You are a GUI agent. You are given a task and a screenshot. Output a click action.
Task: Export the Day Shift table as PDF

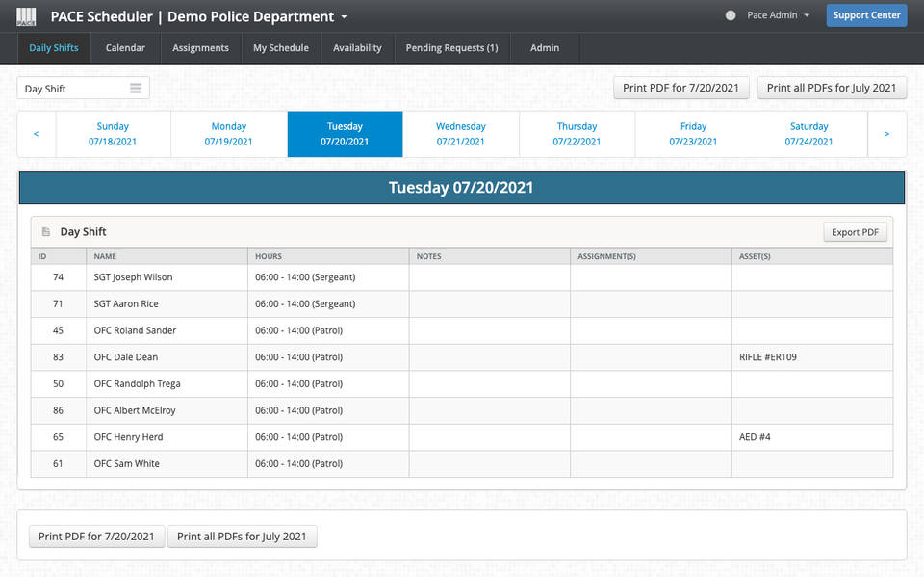pyautogui.click(x=855, y=231)
